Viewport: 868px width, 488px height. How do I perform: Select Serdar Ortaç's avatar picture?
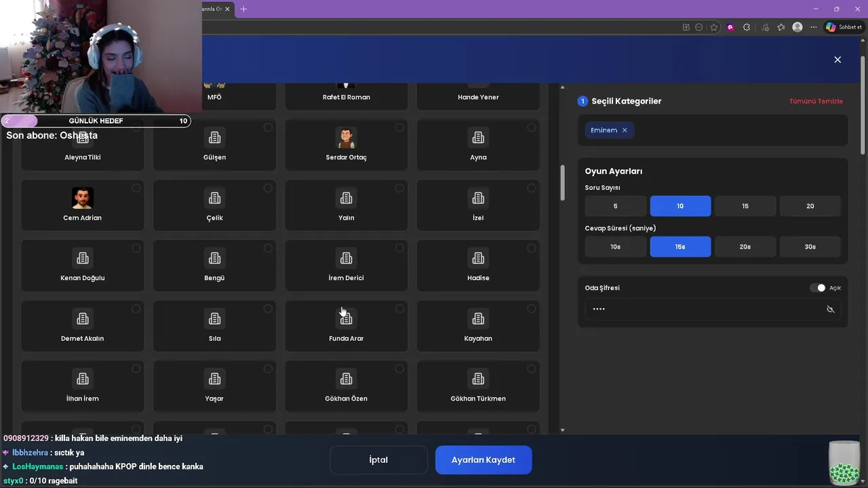pos(346,138)
